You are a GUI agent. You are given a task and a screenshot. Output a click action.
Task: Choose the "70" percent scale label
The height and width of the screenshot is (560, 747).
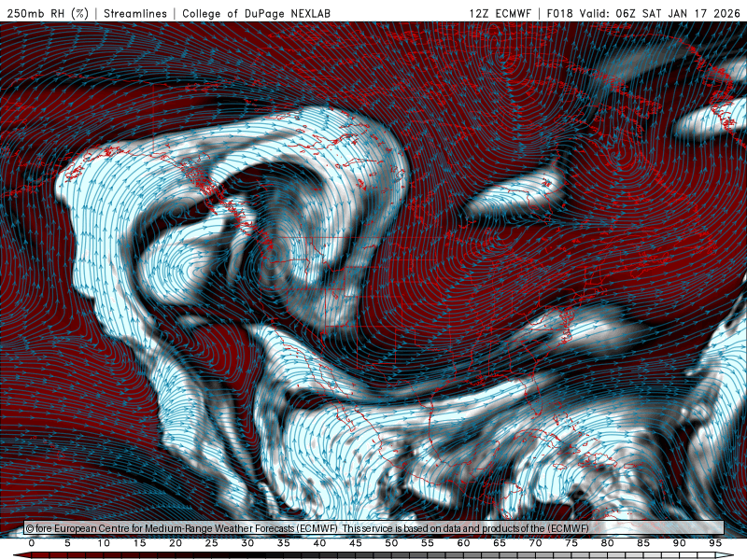pyautogui.click(x=535, y=543)
